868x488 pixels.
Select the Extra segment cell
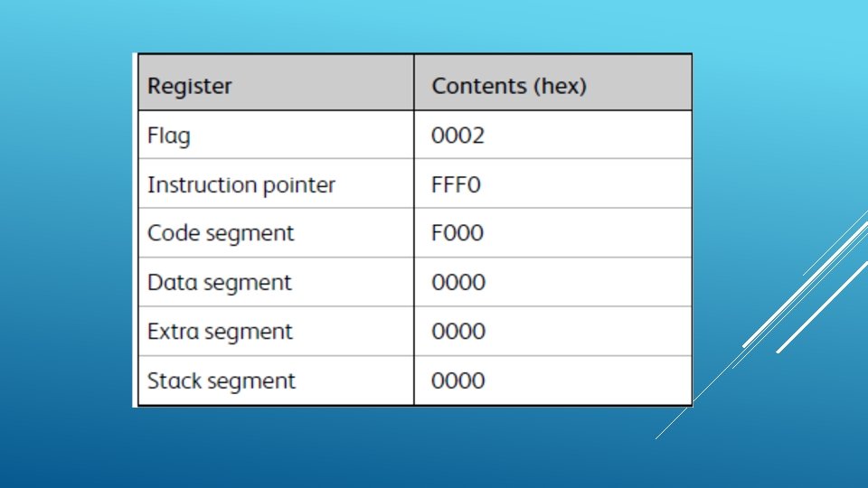click(276, 332)
